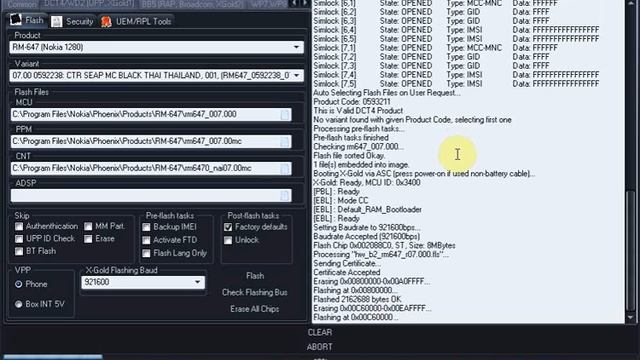Browse for the PPM flash file
The height and width of the screenshot is (360, 640).
point(285,142)
